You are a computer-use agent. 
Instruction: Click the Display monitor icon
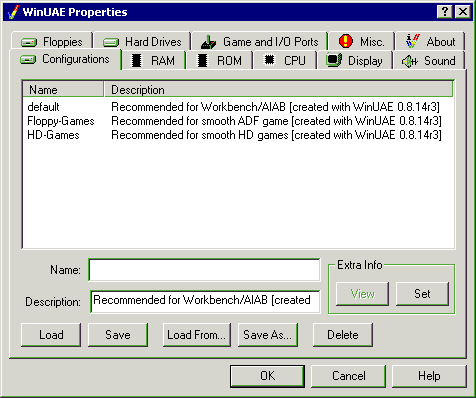(x=334, y=60)
